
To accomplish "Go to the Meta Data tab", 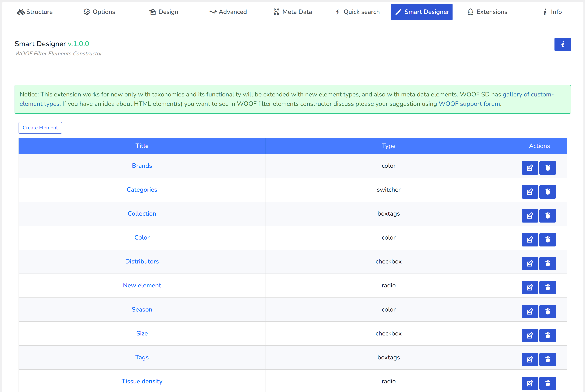I will tap(293, 12).
